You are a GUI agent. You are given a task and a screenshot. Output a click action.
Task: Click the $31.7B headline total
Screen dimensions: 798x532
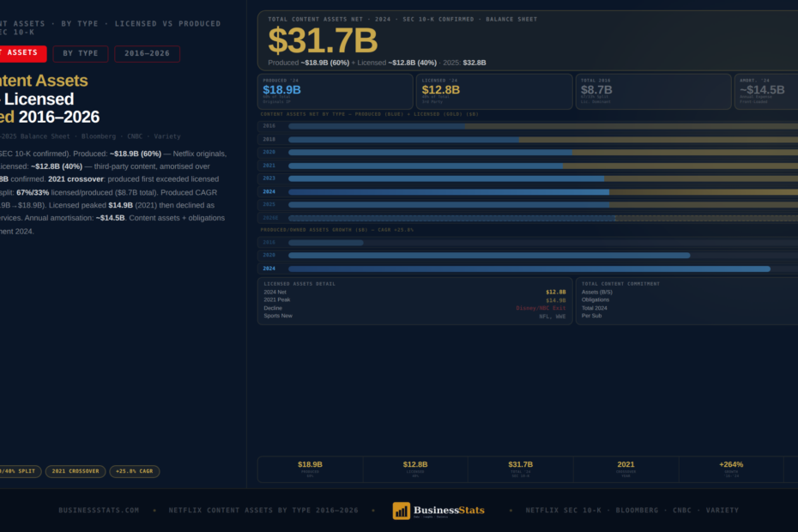[323, 40]
